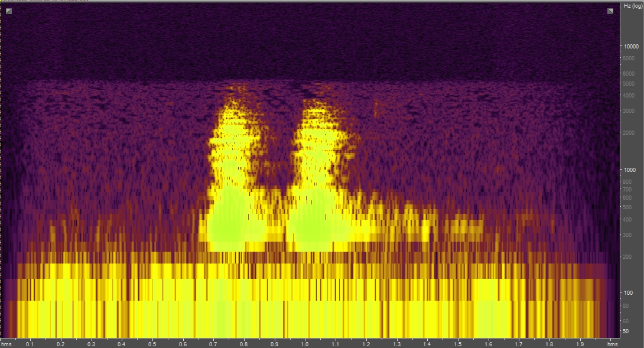Click the 1000 Hz mark on the frequency axis
This screenshot has width=644, height=348.
coord(629,169)
